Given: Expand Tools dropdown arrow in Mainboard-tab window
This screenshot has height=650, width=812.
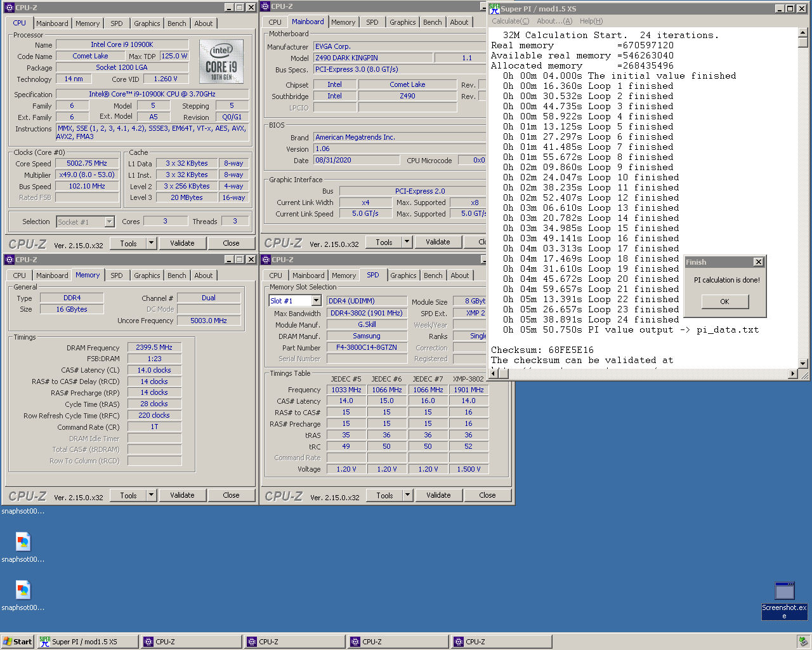Looking at the screenshot, I should pyautogui.click(x=407, y=242).
